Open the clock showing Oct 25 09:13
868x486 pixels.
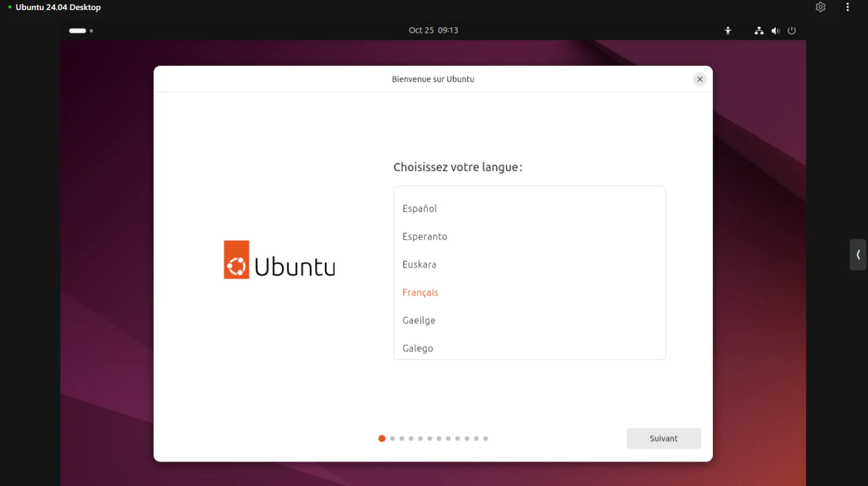tap(433, 30)
